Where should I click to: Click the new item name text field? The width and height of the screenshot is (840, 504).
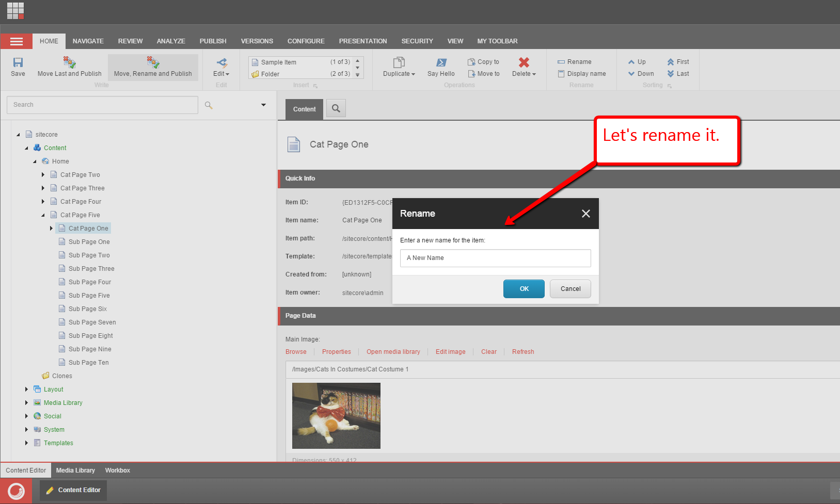[495, 258]
